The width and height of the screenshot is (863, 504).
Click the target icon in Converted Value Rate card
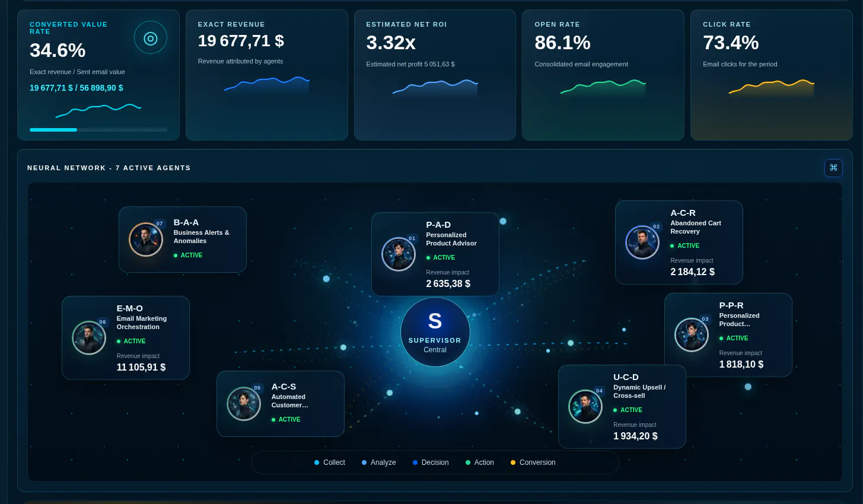(151, 38)
